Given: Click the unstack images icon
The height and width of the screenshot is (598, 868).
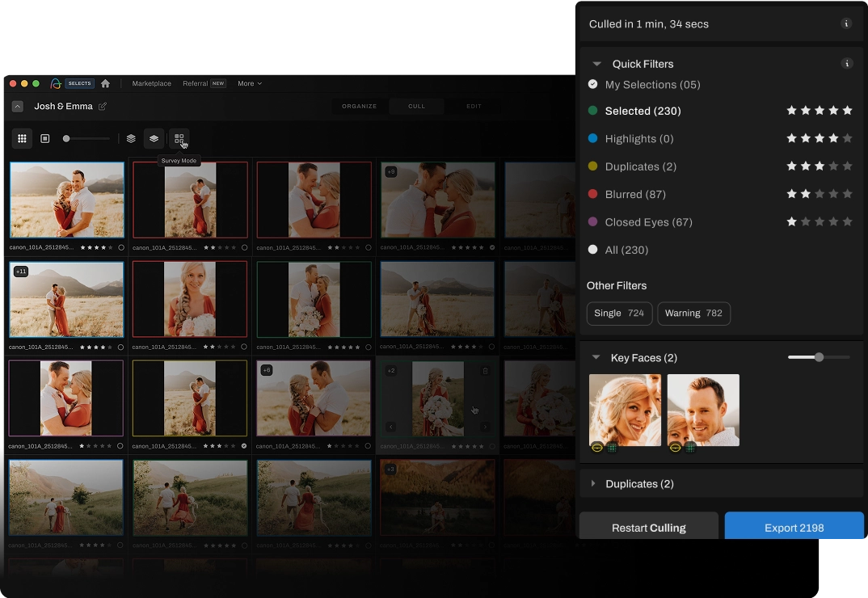Looking at the screenshot, I should click(x=154, y=138).
